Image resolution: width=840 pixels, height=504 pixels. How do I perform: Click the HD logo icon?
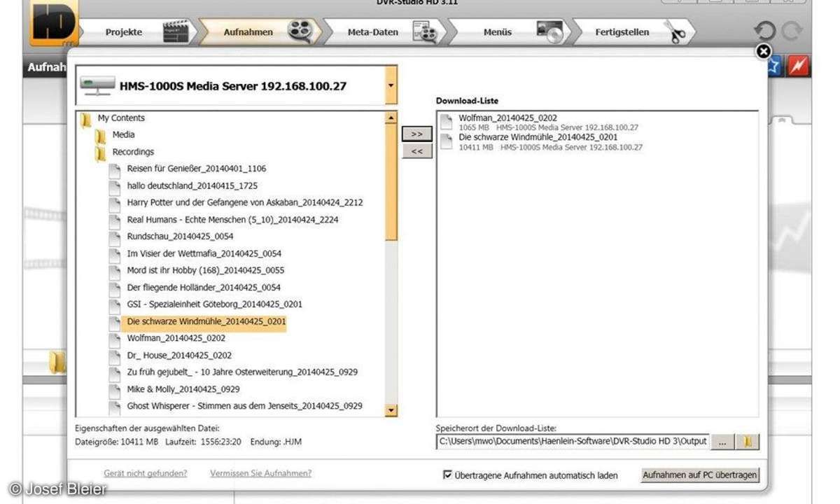pos(54,23)
